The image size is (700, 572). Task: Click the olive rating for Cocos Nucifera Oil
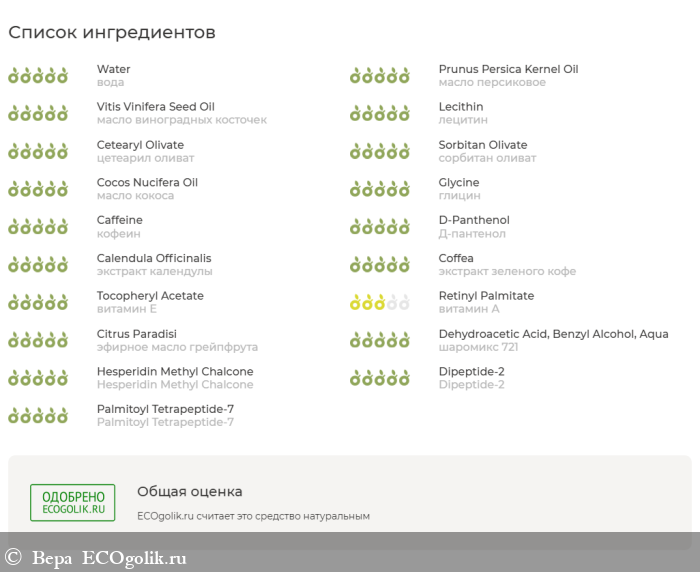(38, 188)
